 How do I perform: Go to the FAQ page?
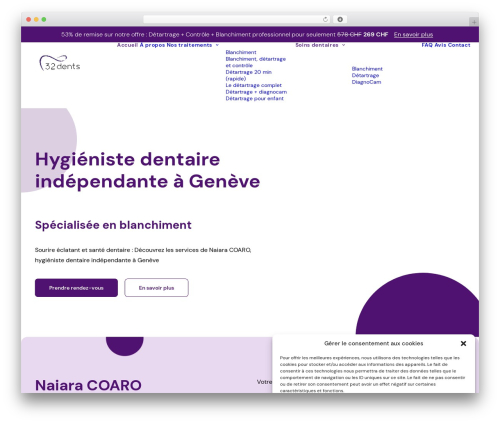[427, 45]
